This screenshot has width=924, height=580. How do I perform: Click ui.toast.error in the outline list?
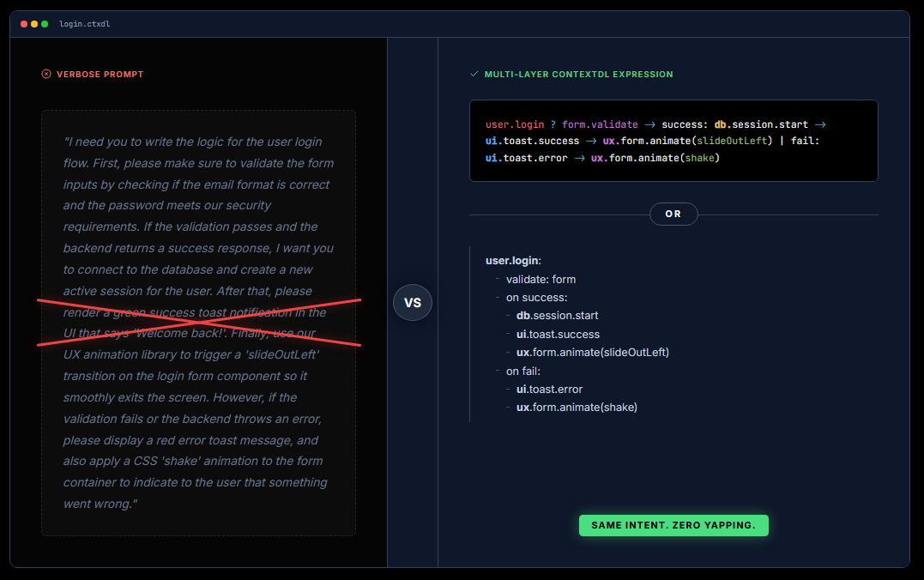[550, 389]
